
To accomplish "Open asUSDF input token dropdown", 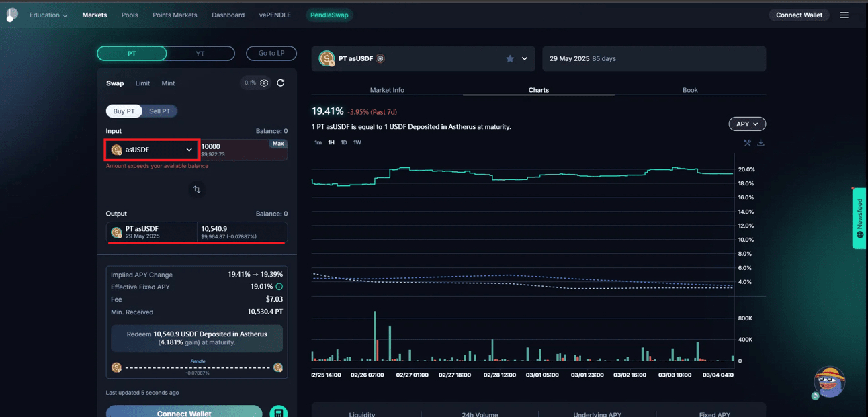I will (152, 150).
